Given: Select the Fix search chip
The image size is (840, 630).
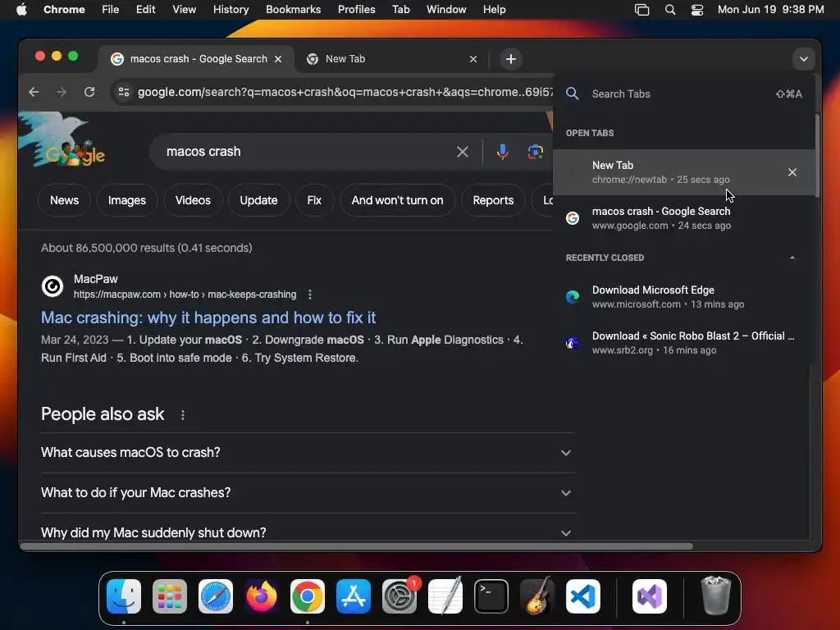Looking at the screenshot, I should pyautogui.click(x=314, y=200).
